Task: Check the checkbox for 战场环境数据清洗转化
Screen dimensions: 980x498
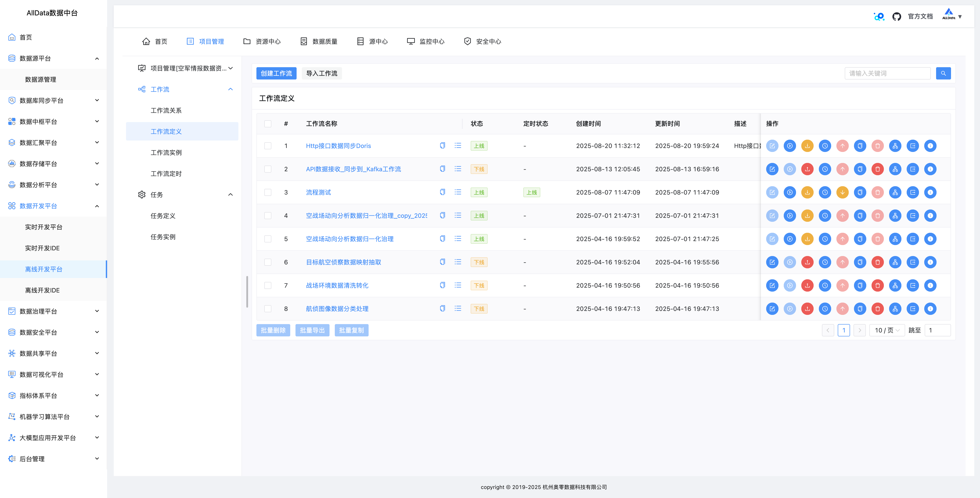Action: pyautogui.click(x=268, y=285)
